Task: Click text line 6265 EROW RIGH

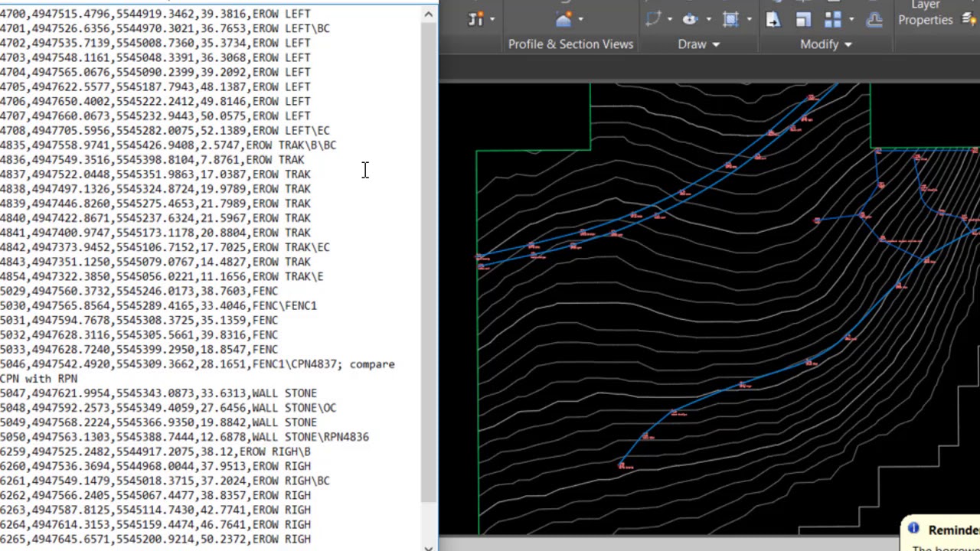Action: pos(155,539)
